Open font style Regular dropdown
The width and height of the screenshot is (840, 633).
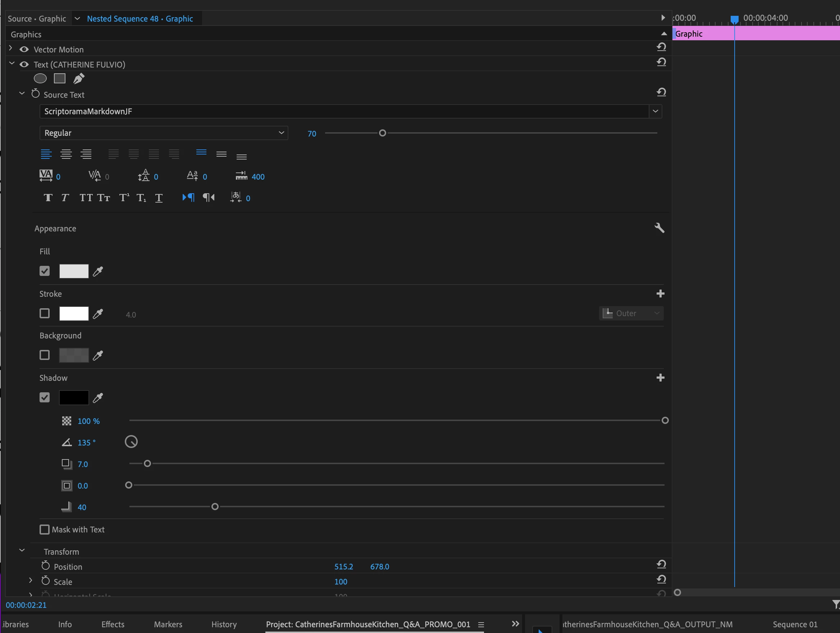pyautogui.click(x=164, y=133)
